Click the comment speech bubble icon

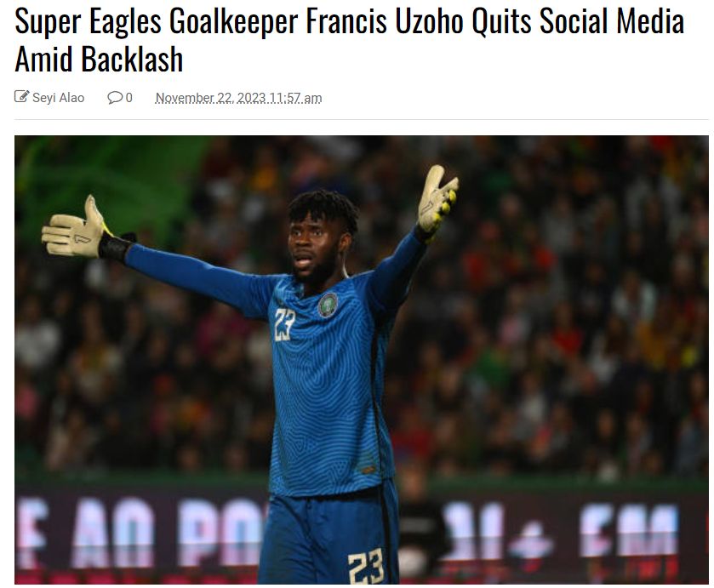click(115, 98)
